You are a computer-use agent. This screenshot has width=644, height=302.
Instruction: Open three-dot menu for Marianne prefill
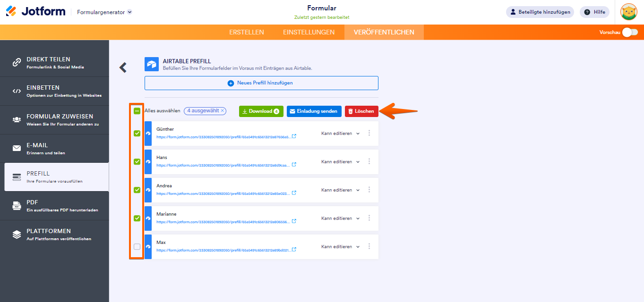tap(369, 218)
